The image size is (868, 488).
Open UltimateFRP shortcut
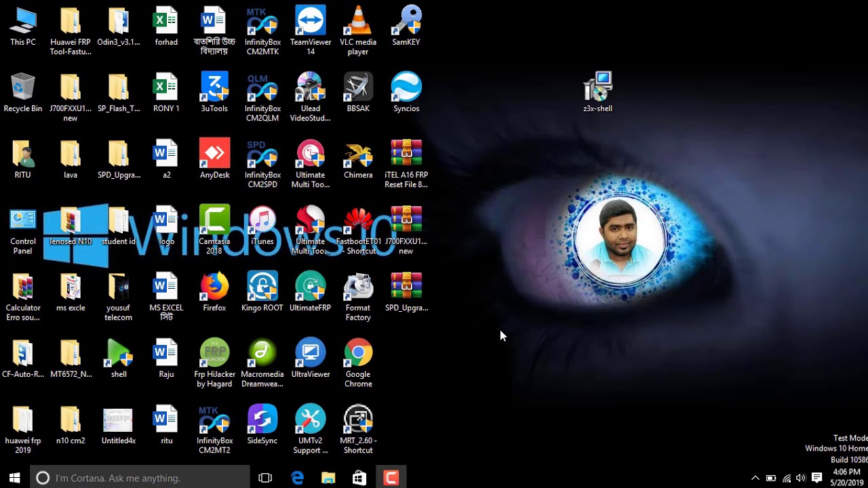(x=311, y=292)
